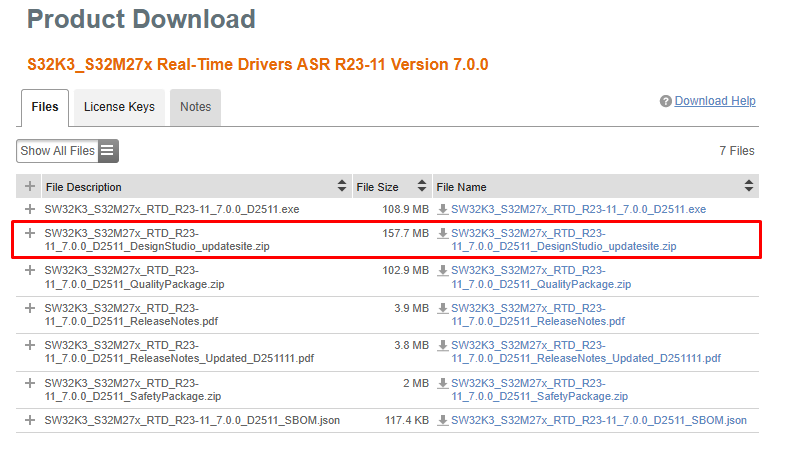Click download arrow icon beside DesignStudio_updatesite.zip

[443, 233]
